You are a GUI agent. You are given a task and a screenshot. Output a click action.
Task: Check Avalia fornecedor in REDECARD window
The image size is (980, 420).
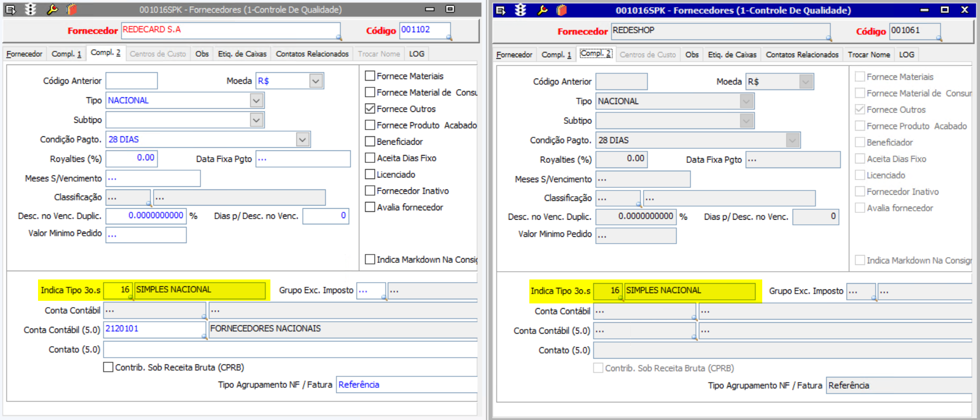370,207
